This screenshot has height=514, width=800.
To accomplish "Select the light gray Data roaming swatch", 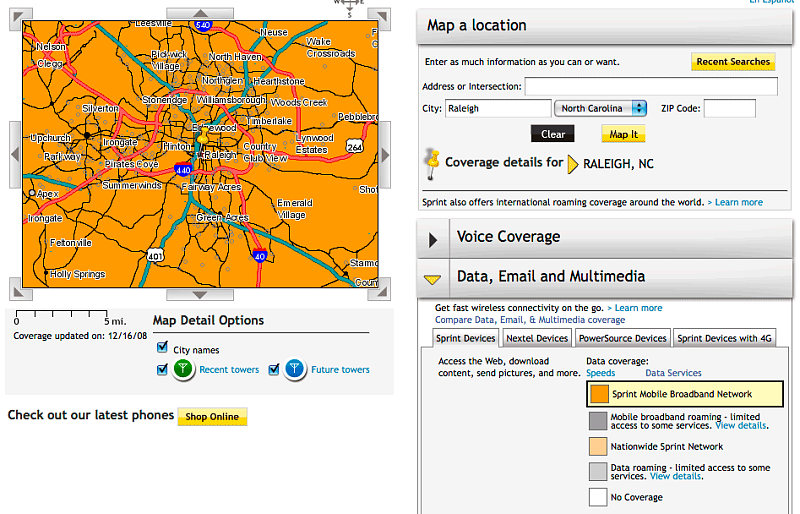I will point(598,472).
